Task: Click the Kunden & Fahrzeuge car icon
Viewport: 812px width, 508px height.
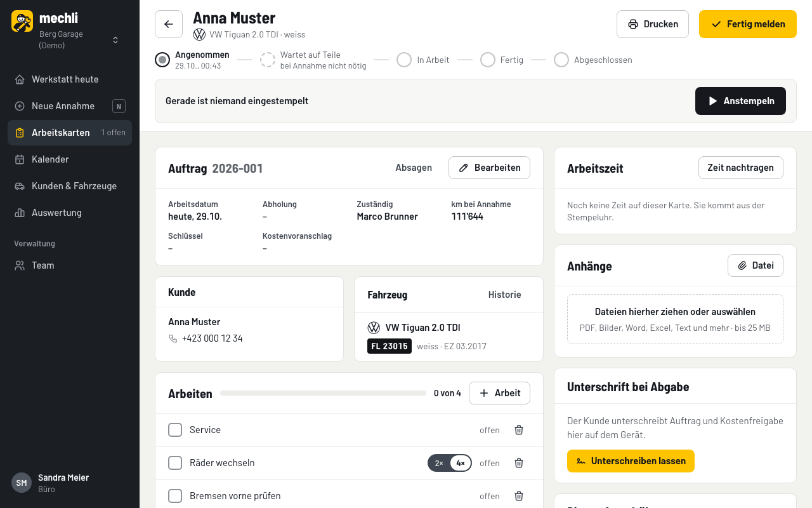Action: [x=20, y=186]
